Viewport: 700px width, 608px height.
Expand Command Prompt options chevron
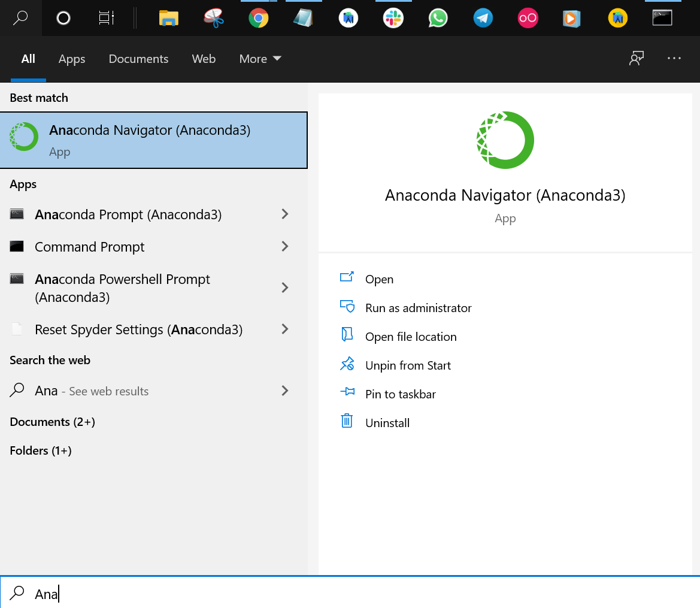[285, 246]
